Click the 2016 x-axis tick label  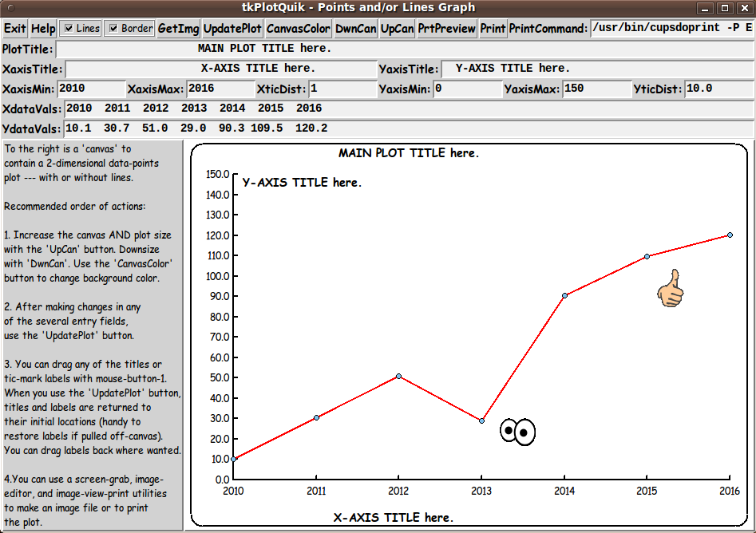coord(730,491)
